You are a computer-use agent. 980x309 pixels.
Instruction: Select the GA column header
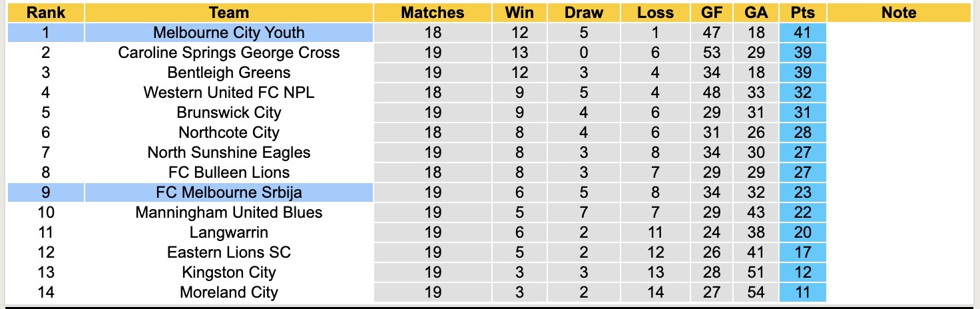pyautogui.click(x=756, y=13)
